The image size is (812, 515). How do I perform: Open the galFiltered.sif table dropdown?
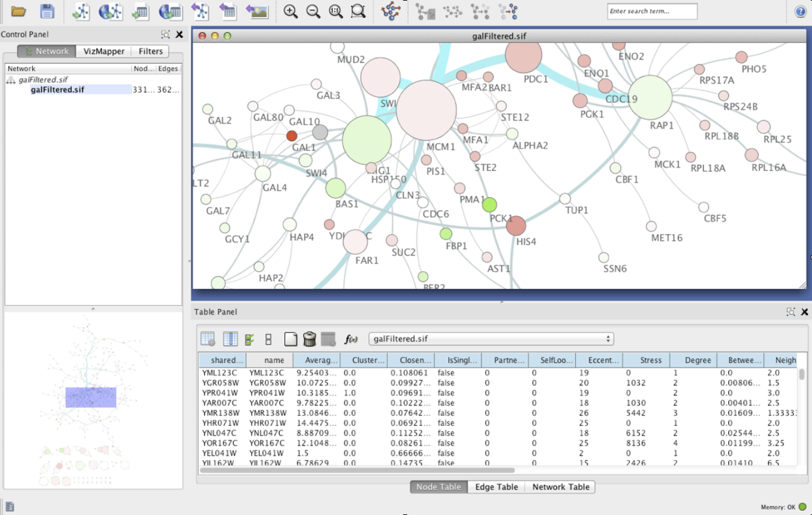(x=491, y=339)
